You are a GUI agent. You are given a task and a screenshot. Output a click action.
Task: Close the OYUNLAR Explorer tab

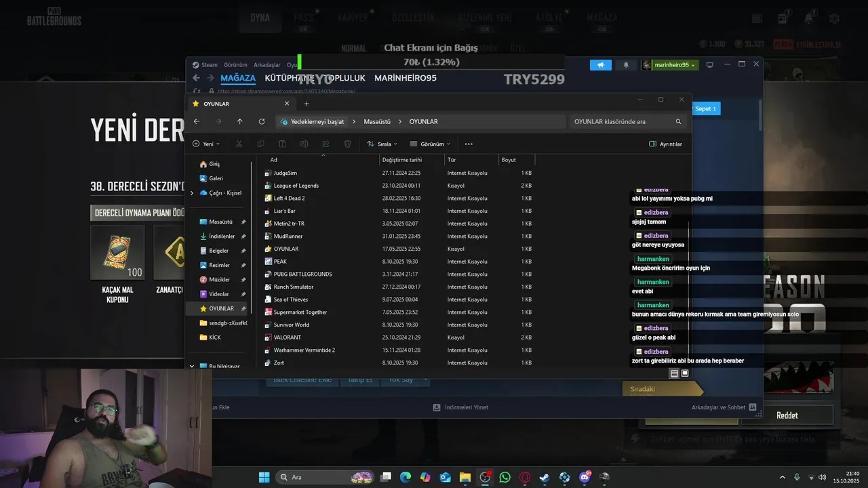point(287,104)
